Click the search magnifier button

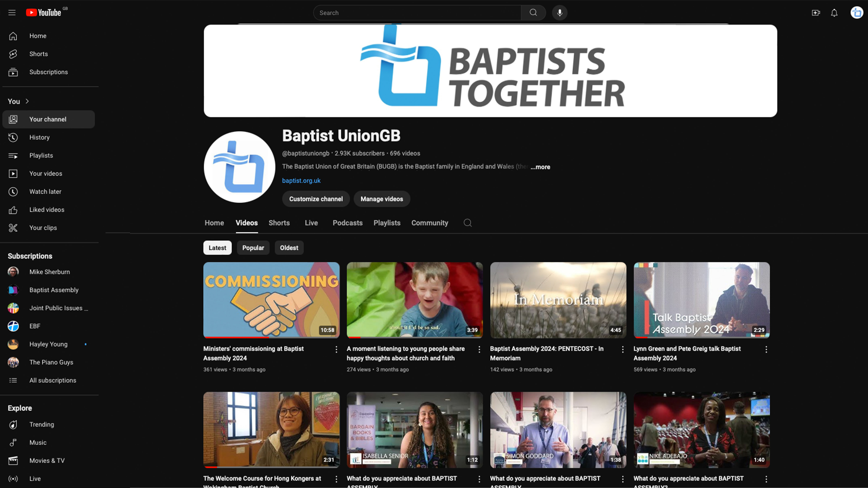click(533, 13)
